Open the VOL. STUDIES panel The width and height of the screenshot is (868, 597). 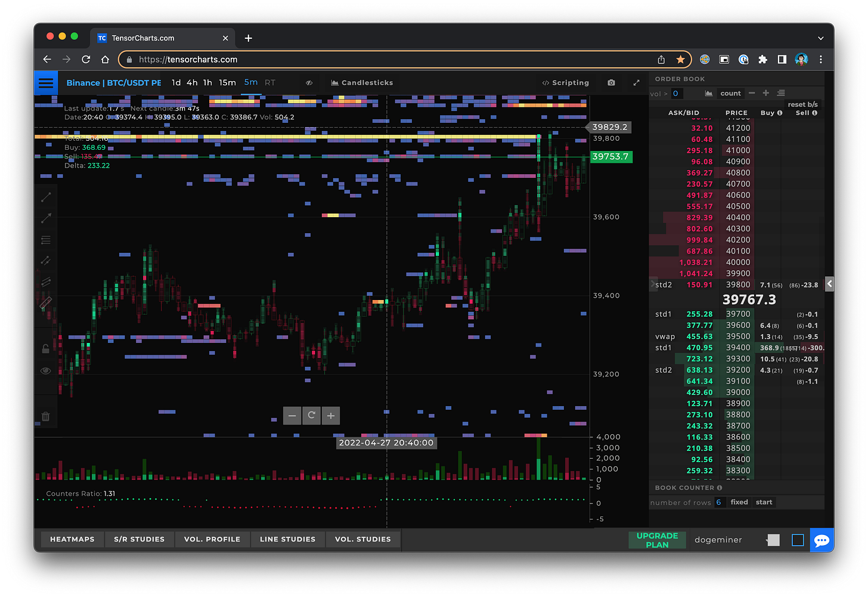[x=362, y=539]
